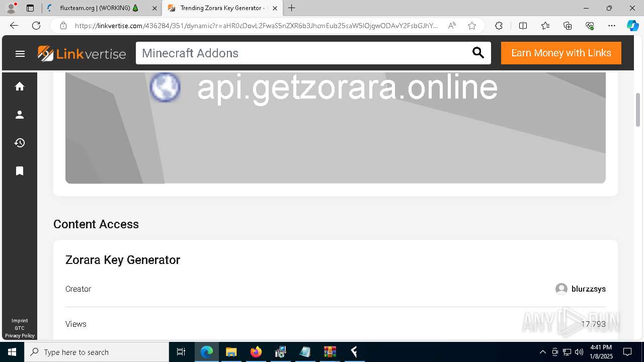Image resolution: width=644 pixels, height=362 pixels.
Task: Open browser Extensions menu
Action: point(499,26)
